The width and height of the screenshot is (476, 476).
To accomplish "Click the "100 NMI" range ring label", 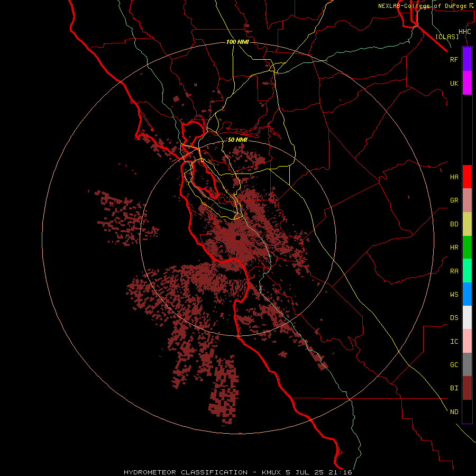I will 237,42.
